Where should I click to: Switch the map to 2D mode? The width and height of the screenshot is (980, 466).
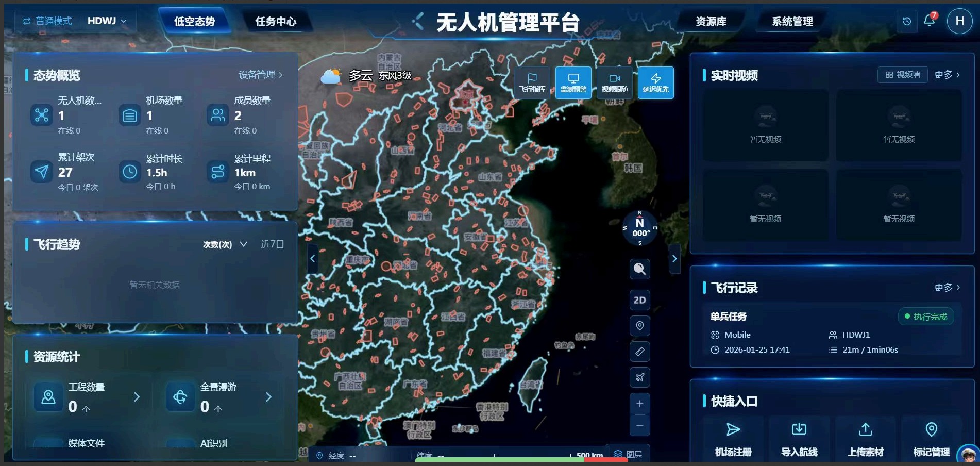point(639,300)
